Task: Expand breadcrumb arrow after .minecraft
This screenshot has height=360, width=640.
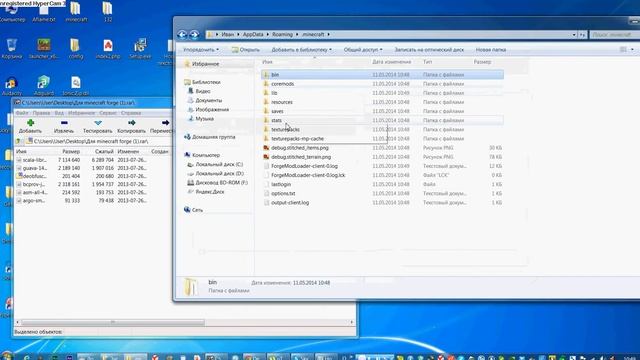Action: tap(328, 35)
